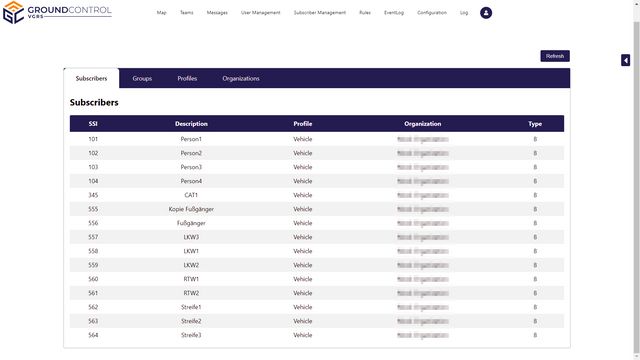Click the Refresh button

(x=555, y=56)
